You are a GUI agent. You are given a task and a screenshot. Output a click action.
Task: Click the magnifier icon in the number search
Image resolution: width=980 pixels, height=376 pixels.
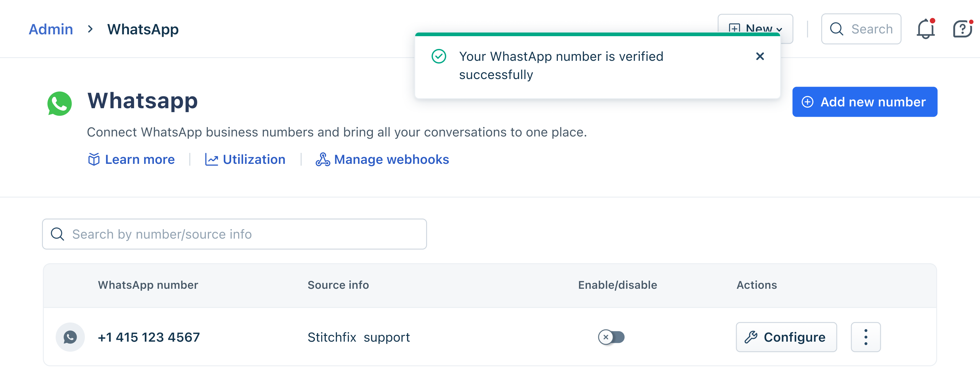(x=57, y=234)
